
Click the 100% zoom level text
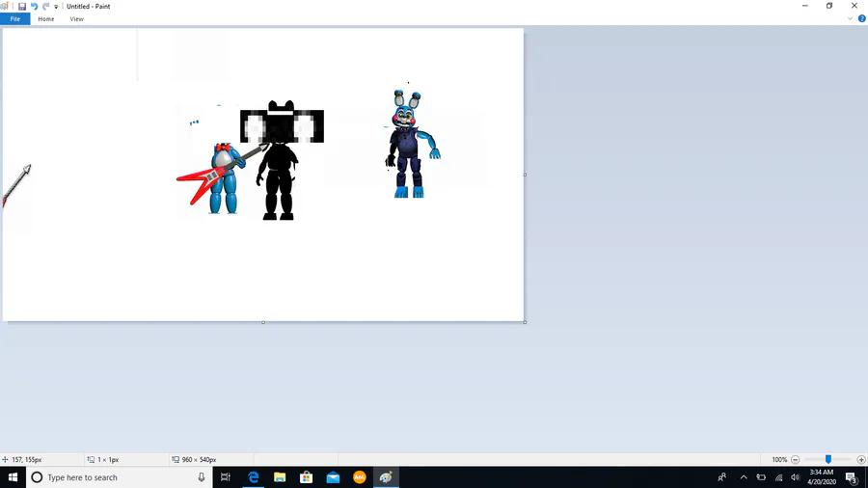point(779,460)
